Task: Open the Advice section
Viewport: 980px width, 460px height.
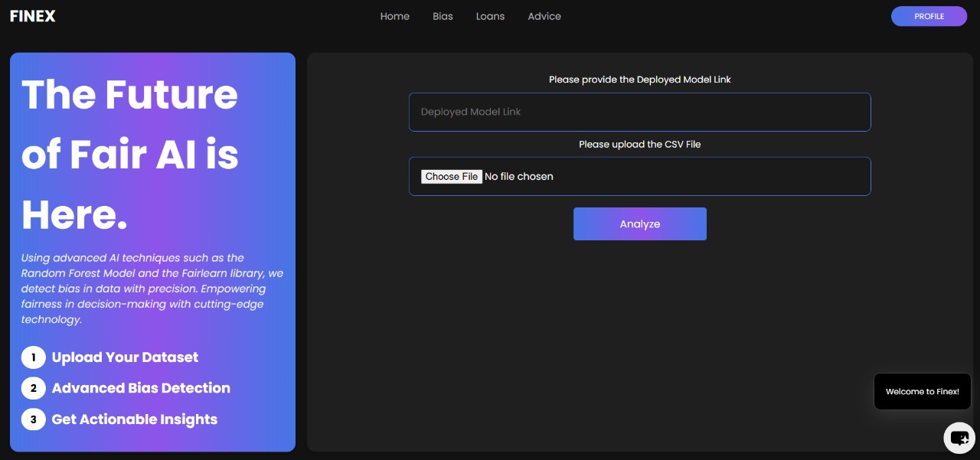Action: pyautogui.click(x=544, y=16)
